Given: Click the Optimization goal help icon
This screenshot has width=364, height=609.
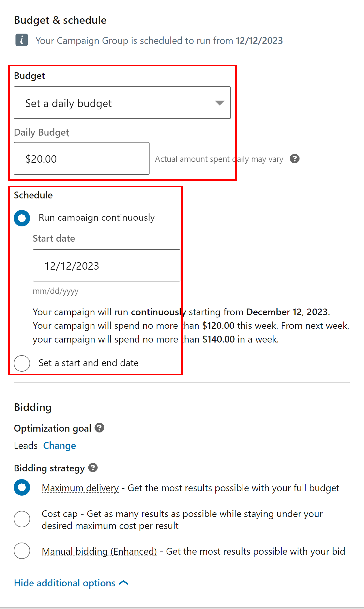Looking at the screenshot, I should 99,428.
